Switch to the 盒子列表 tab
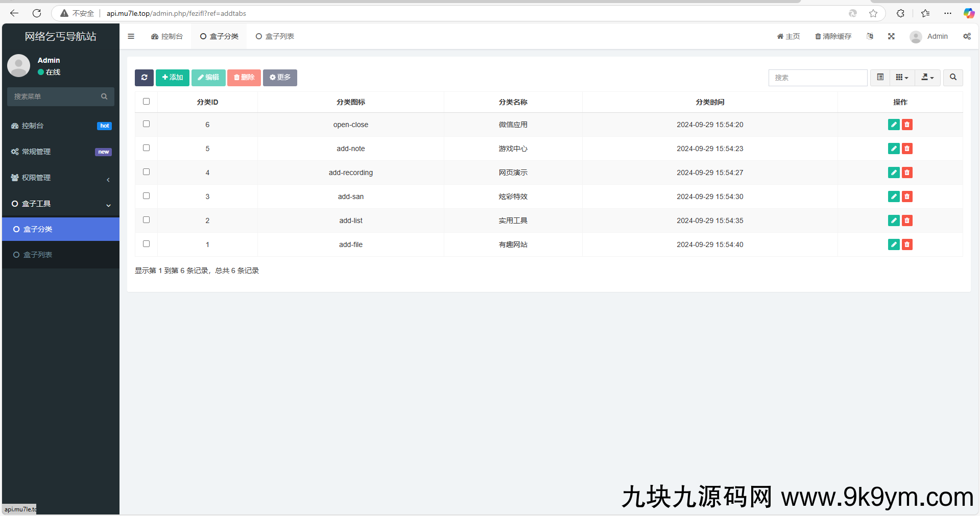 point(275,36)
